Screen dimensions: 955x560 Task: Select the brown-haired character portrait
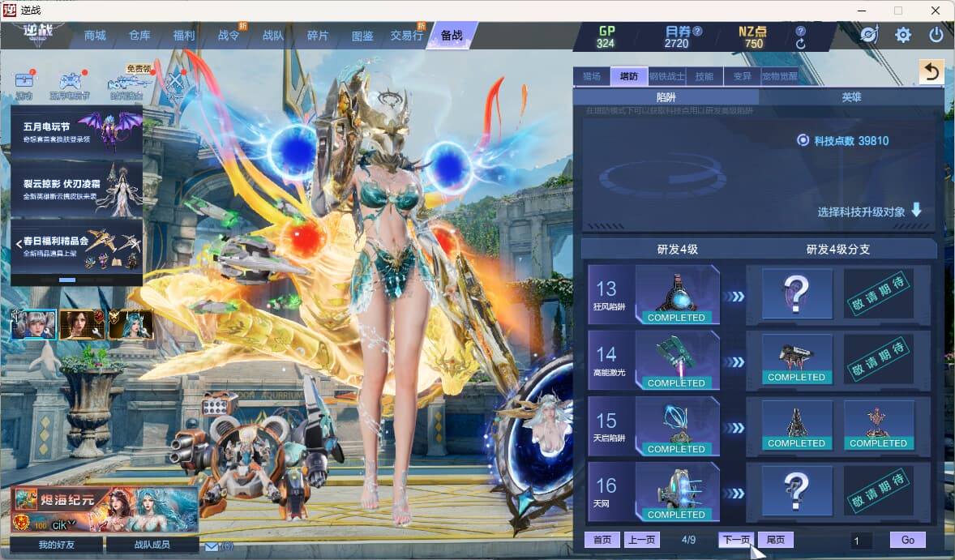click(x=82, y=324)
